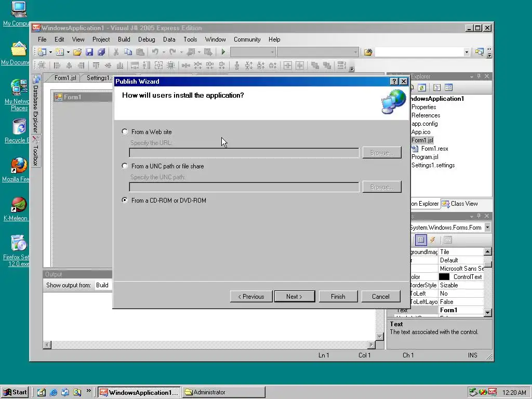Click the Copy toolbar icon
532x399 pixels.
pyautogui.click(x=128, y=52)
